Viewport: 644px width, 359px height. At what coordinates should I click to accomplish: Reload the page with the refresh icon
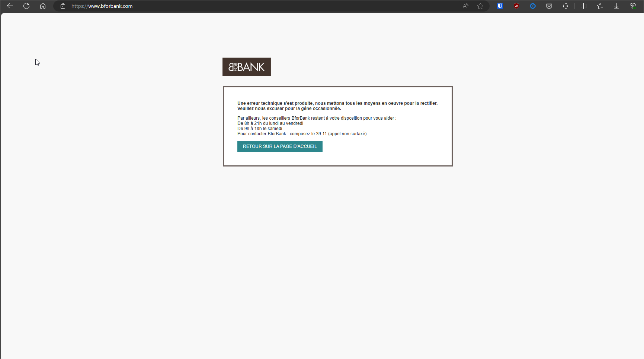pos(26,6)
